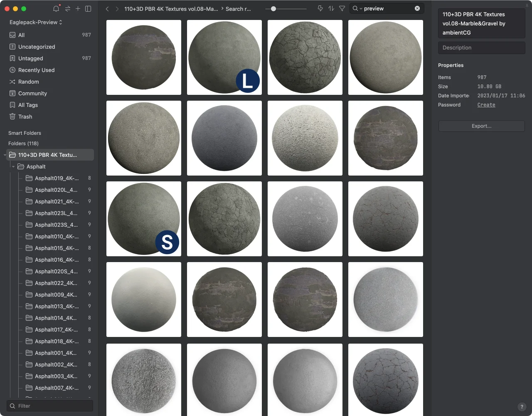This screenshot has width=532, height=416.
Task: Adjust the thumbnail size slider
Action: [273, 8]
